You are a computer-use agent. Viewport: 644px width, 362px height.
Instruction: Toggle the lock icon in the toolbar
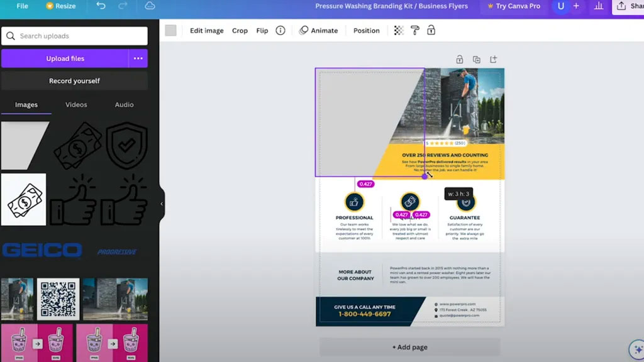point(431,30)
